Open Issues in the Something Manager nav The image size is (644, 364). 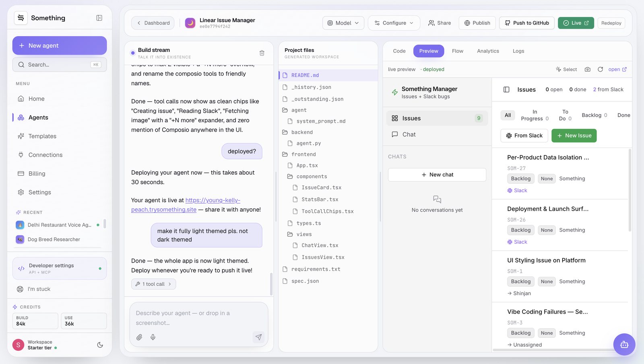[x=437, y=118]
